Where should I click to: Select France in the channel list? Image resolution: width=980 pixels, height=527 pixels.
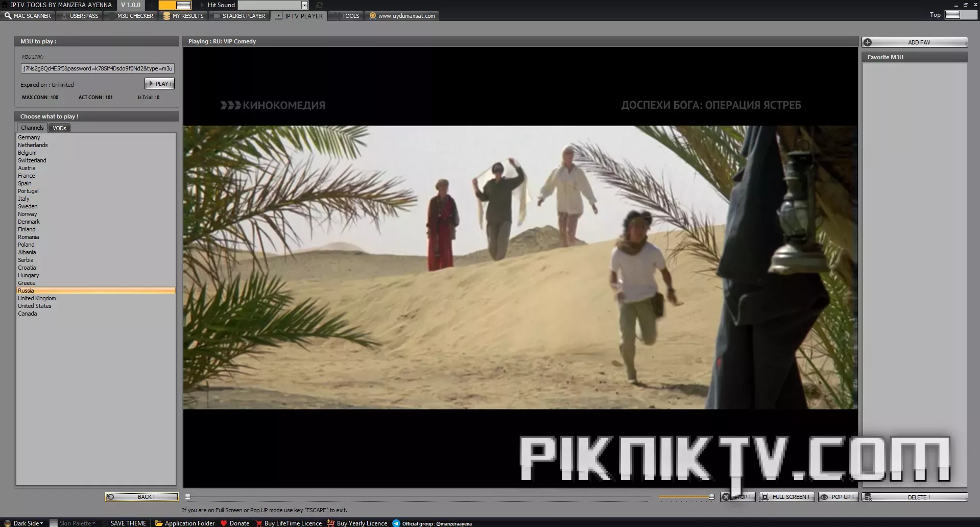(96, 176)
